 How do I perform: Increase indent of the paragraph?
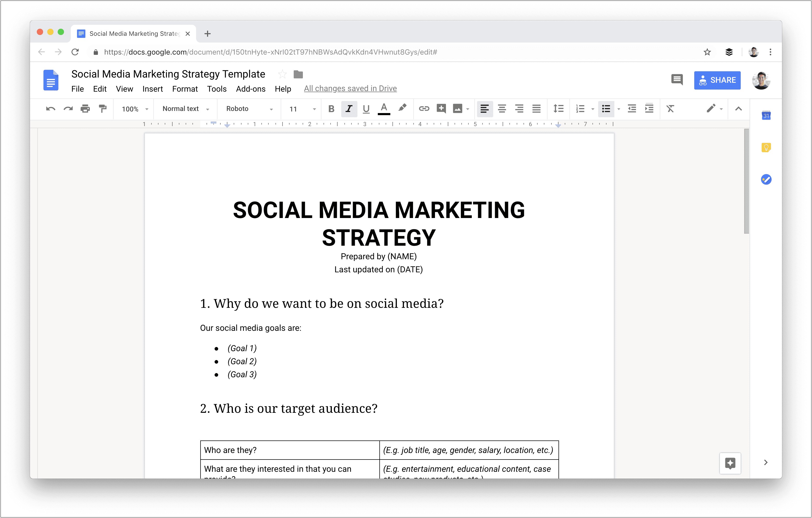(x=649, y=109)
